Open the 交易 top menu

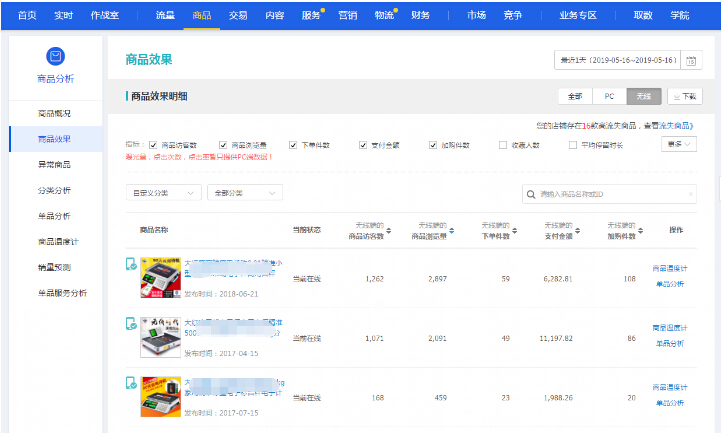point(238,15)
